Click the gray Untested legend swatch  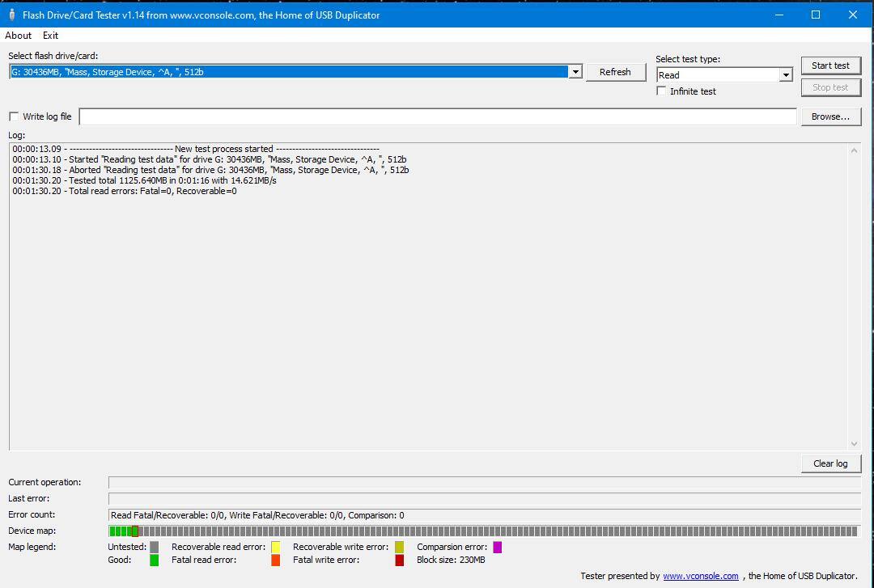(x=154, y=548)
